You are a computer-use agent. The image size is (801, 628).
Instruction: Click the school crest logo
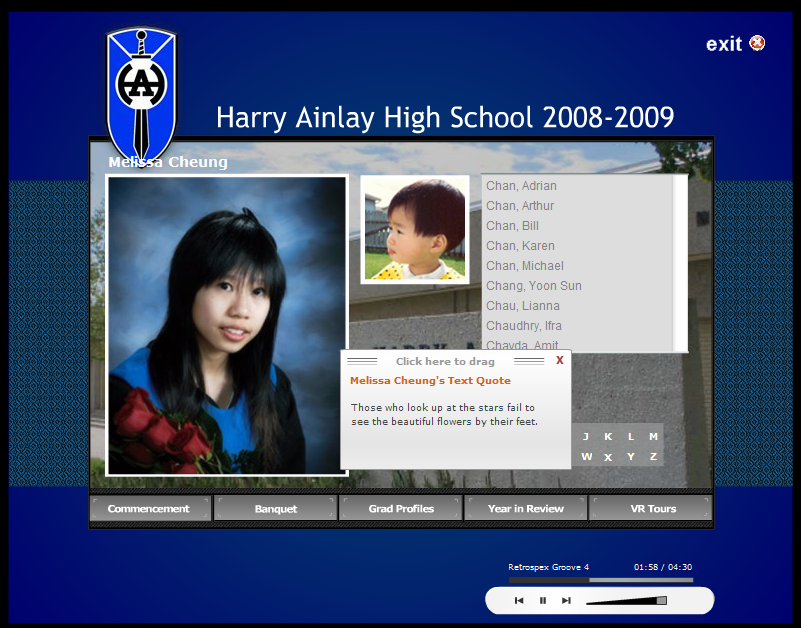point(141,90)
